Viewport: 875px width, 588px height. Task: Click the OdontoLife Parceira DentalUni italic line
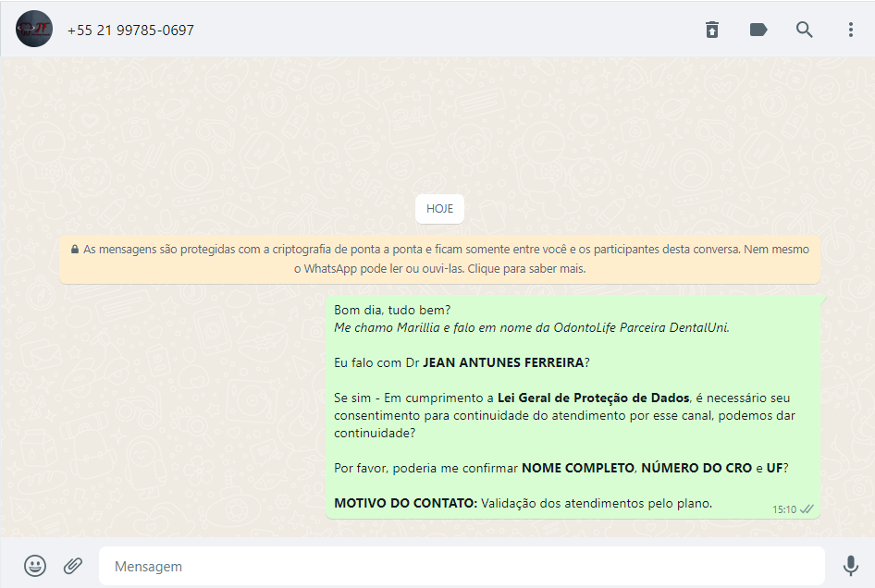532,328
